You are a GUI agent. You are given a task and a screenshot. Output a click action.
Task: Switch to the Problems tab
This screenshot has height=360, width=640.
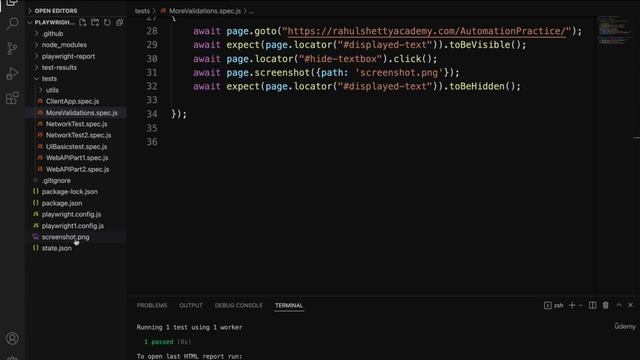coord(152,306)
